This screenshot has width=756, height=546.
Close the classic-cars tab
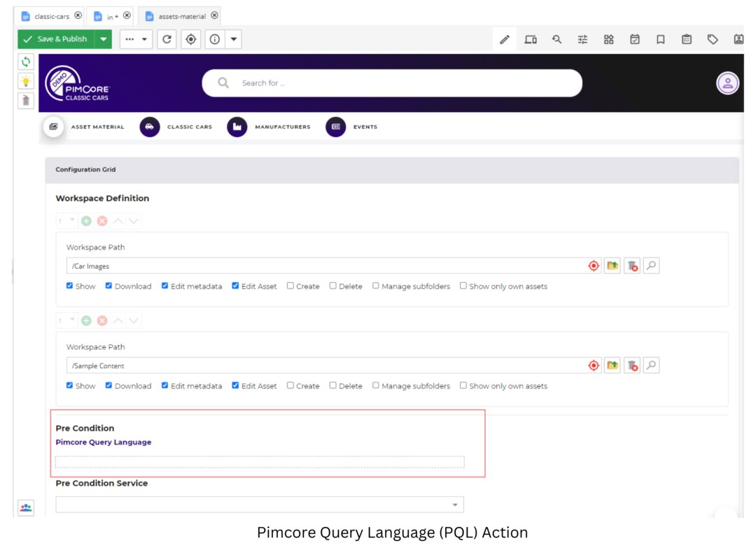coord(78,15)
